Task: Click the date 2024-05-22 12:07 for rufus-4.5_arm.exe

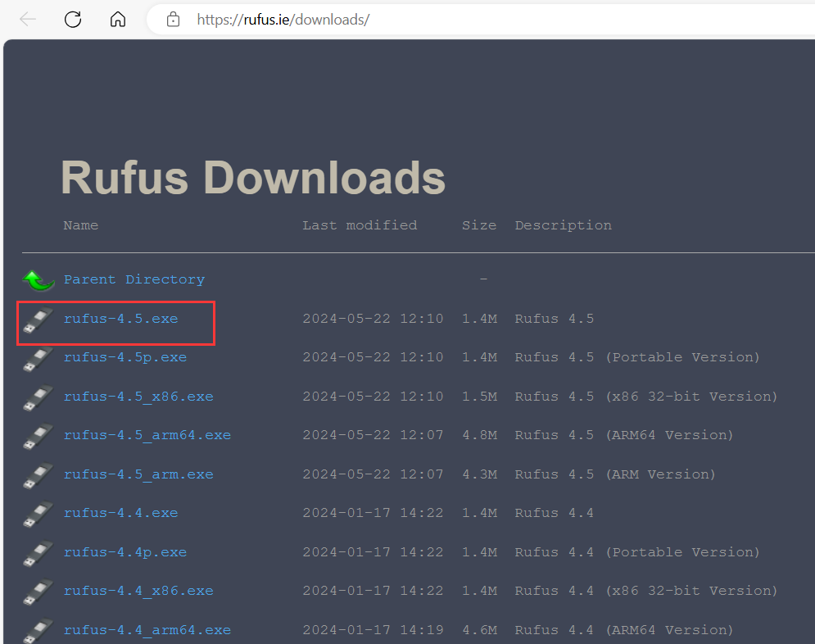Action: point(373,474)
